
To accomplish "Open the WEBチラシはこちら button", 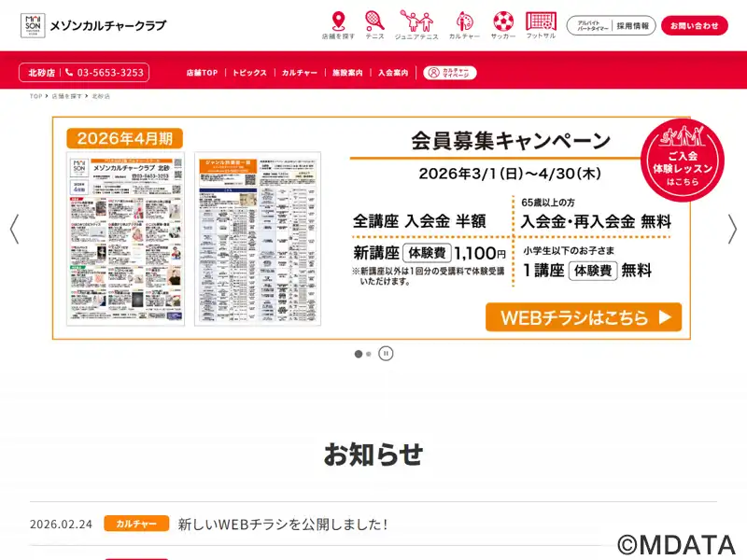I will pos(584,317).
